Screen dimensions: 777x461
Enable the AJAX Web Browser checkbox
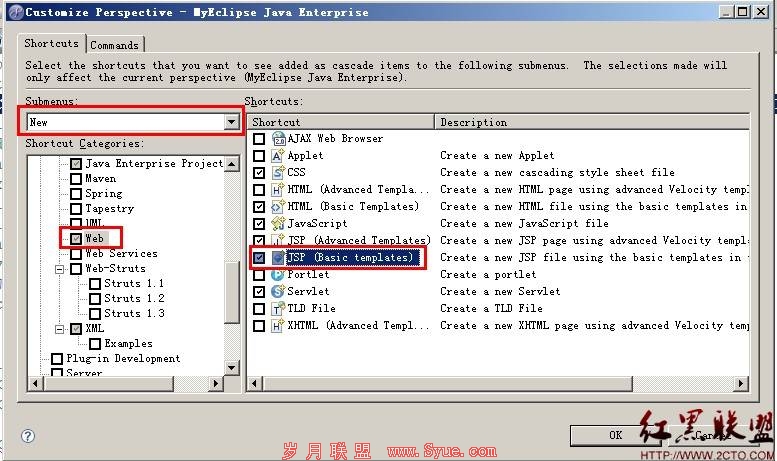[x=259, y=139]
